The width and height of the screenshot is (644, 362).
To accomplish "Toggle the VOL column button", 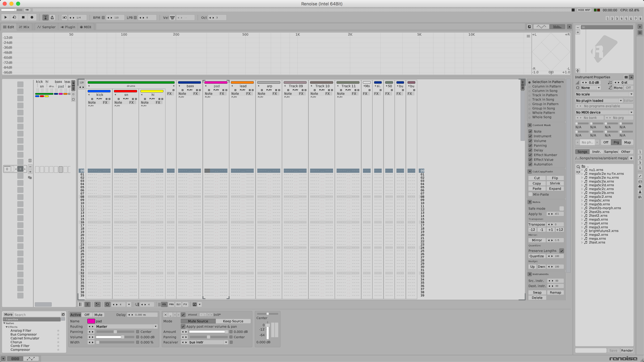I will click(x=164, y=304).
